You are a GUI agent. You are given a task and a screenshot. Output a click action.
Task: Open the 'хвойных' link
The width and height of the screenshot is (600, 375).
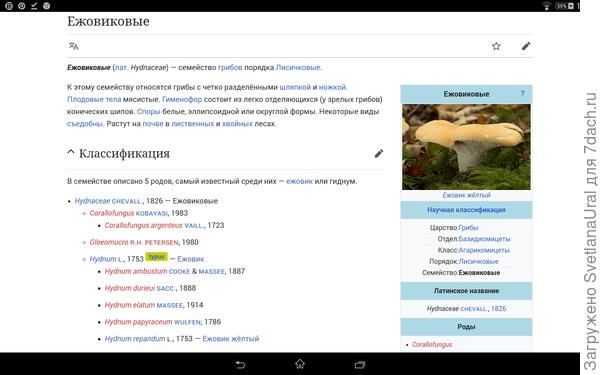[x=237, y=124]
